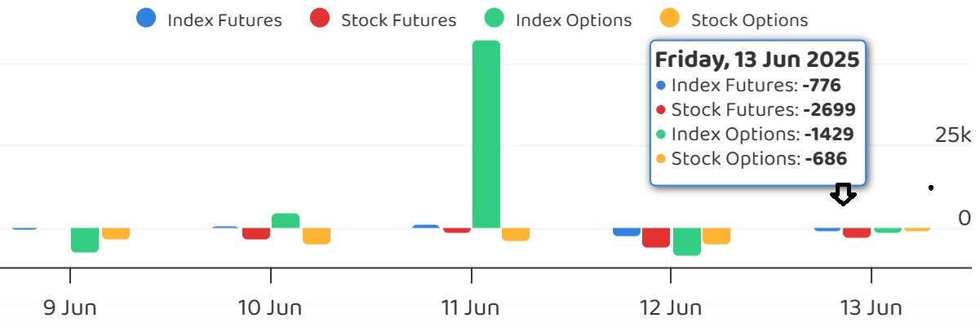Click the green Index Options bar for 9 Jun
The image size is (980, 327).
click(x=85, y=240)
